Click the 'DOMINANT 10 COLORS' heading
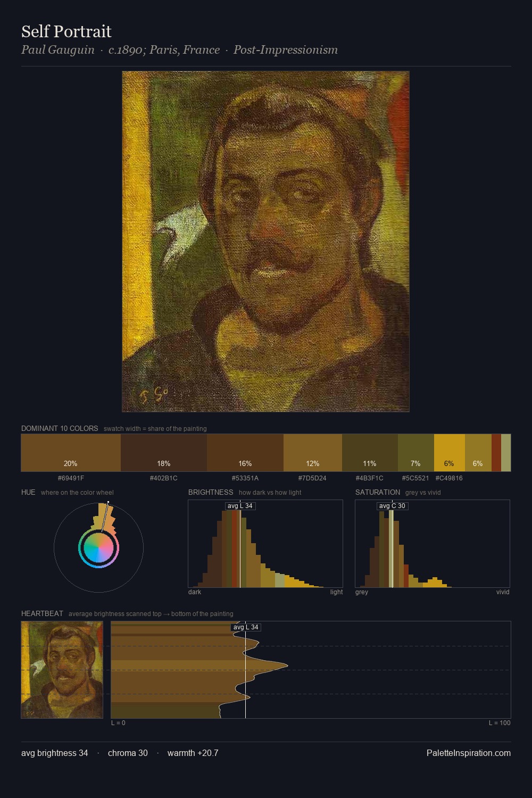This screenshot has height=798, width=532. tap(60, 428)
